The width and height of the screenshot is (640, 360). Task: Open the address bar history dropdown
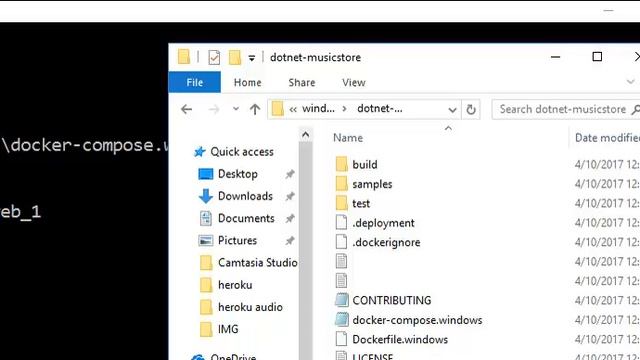coord(452,109)
